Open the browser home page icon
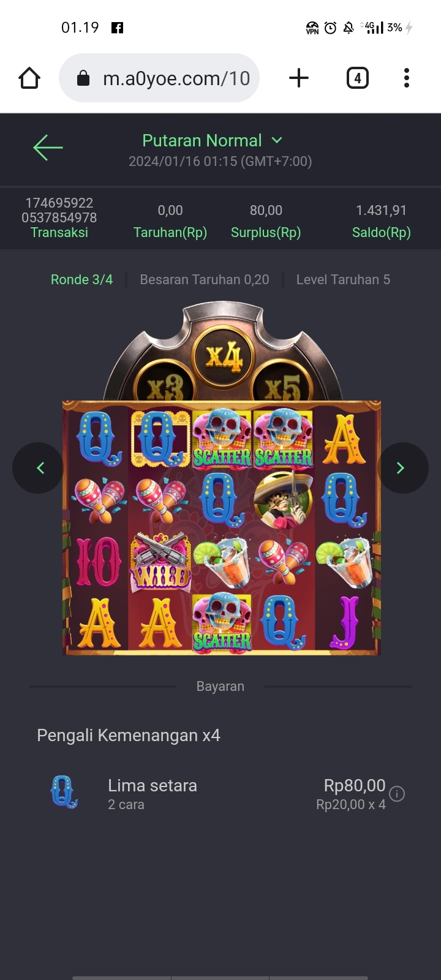The height and width of the screenshot is (980, 441). [29, 78]
